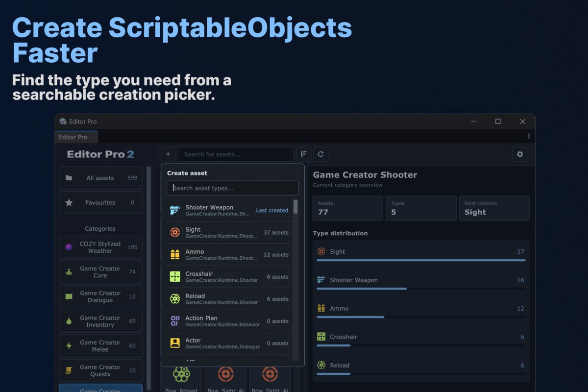
Task: Open settings gear in Editor Pro toolbar
Action: point(520,154)
